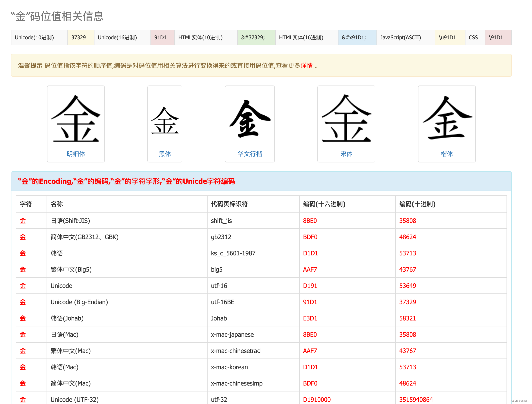
Task: Select the shift_jis code page cell
Action: point(253,221)
